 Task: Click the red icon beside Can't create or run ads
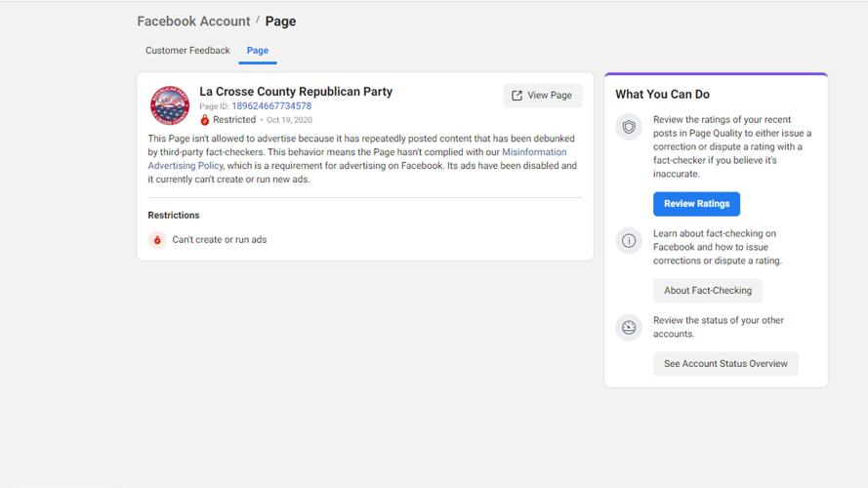[x=157, y=239]
